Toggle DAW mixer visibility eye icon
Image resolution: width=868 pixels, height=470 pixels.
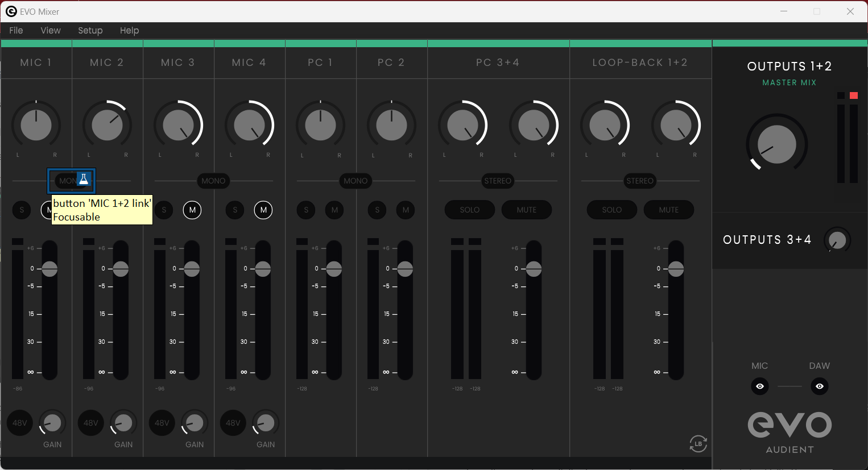tap(819, 386)
